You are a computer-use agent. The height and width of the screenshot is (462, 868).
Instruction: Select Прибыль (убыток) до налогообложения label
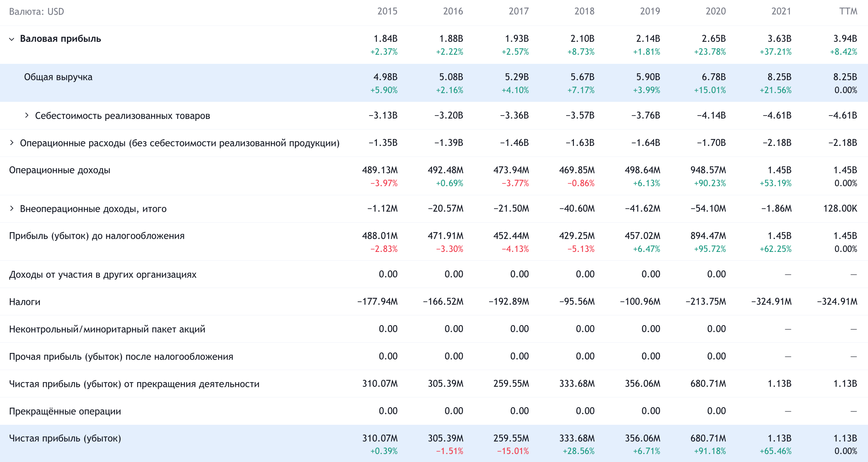[97, 236]
